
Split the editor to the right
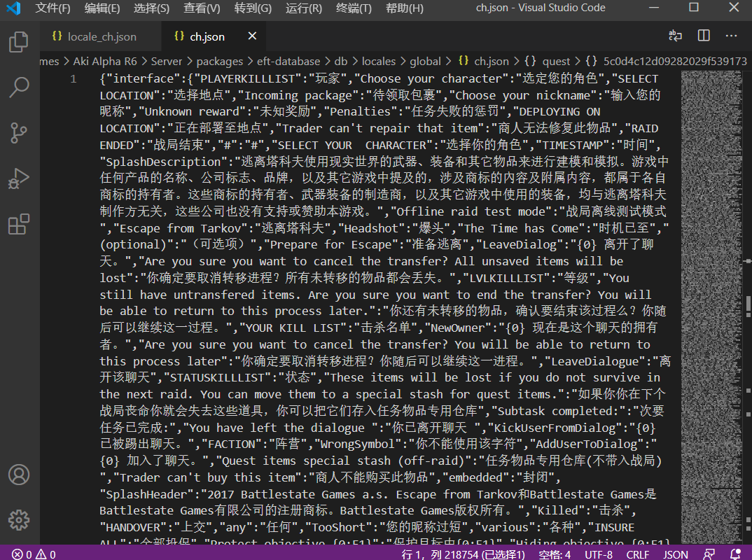[704, 36]
